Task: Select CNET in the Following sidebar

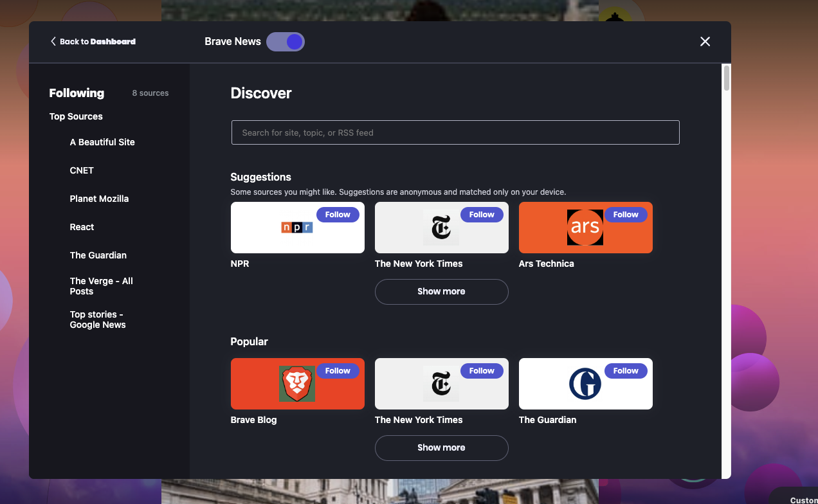Action: pos(82,170)
